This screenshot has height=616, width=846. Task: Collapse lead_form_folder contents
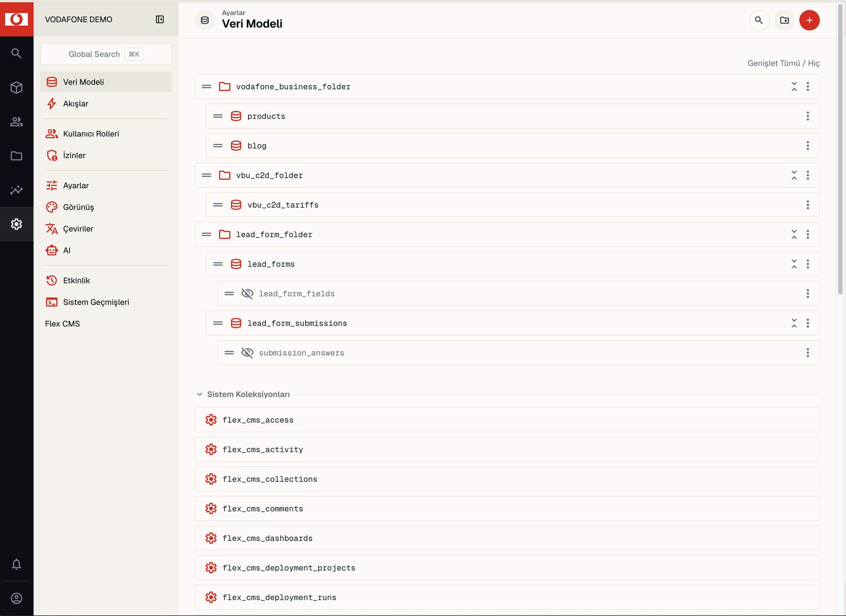click(794, 235)
